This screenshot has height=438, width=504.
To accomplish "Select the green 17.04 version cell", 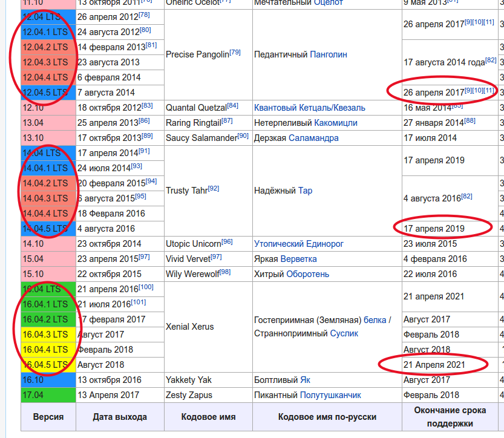I will pyautogui.click(x=48, y=395).
